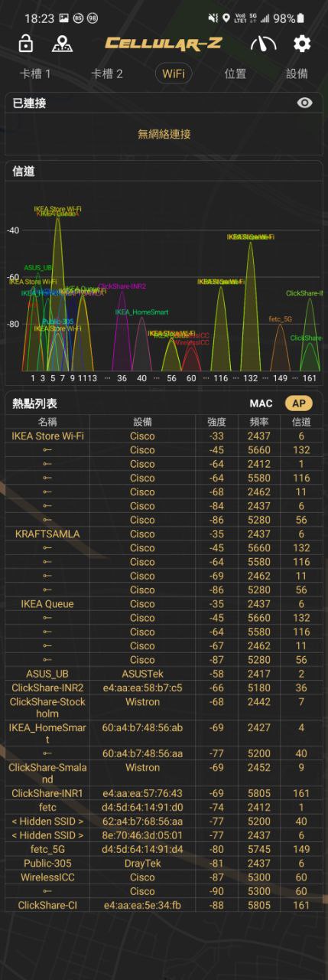Tap the unlock padlock icon
This screenshot has width=328, height=980.
click(x=26, y=44)
